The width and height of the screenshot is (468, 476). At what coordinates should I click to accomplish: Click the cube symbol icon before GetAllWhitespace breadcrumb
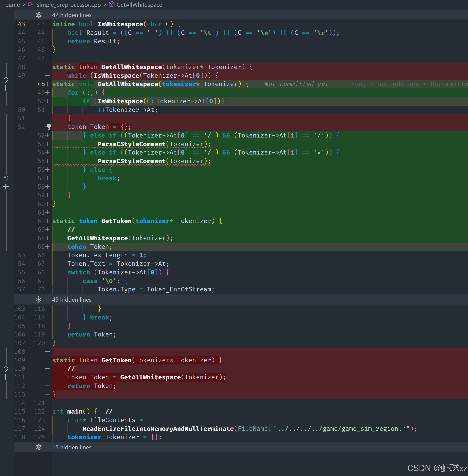pos(111,4)
